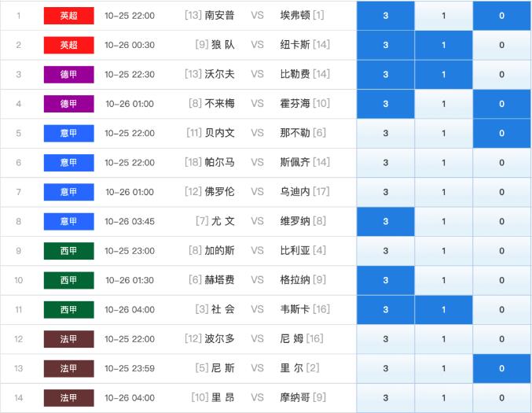Viewport: 532px width, 413px height.
Task: Toggle the 1 pick for 尤文 vs 维罗纳
Action: tap(443, 221)
